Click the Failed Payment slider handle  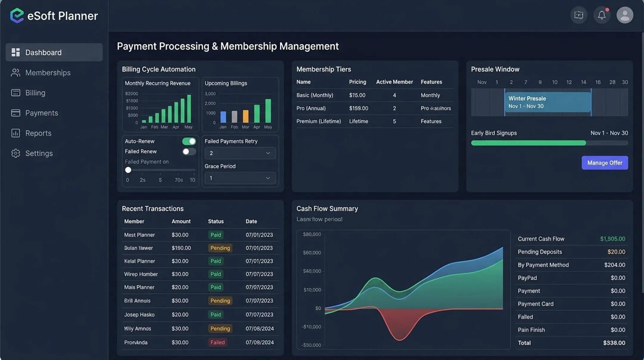[128, 170]
